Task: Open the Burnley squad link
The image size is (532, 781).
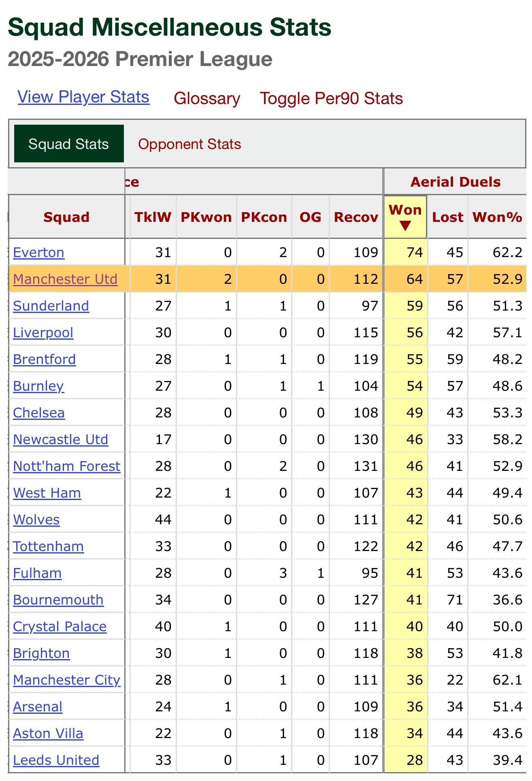Action: click(38, 386)
